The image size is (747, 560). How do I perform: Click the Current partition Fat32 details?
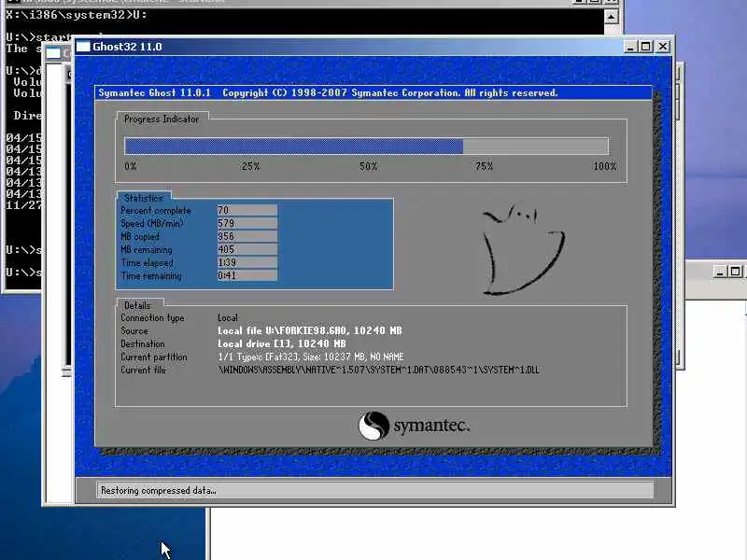coord(311,357)
